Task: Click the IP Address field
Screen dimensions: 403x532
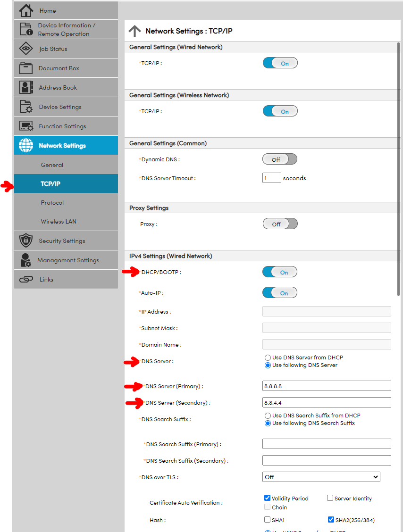Action: tap(327, 311)
